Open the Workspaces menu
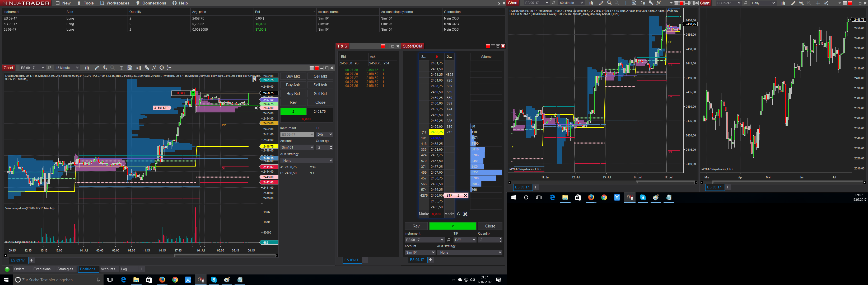 (115, 3)
